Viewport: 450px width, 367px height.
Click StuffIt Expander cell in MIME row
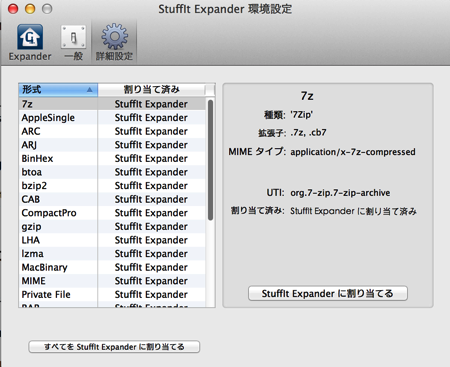(x=151, y=281)
